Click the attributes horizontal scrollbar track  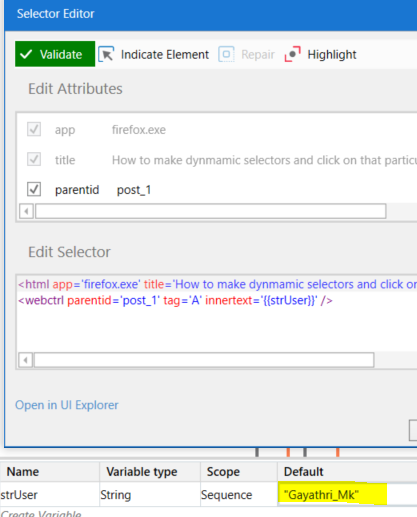point(211,211)
